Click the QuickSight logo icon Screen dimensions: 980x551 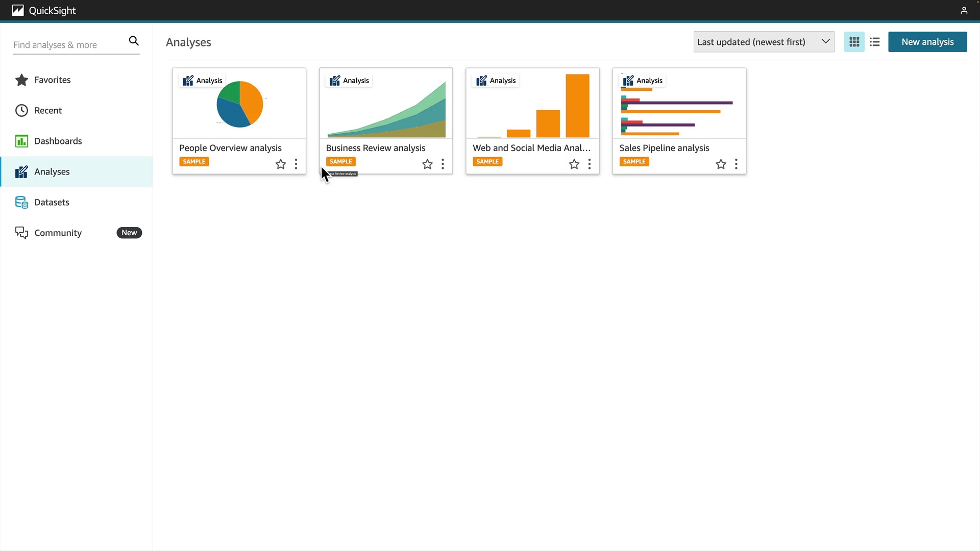(x=18, y=10)
